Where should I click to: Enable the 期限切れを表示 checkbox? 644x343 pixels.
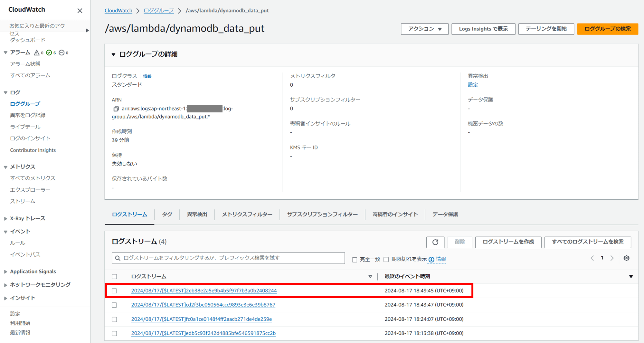pos(386,260)
